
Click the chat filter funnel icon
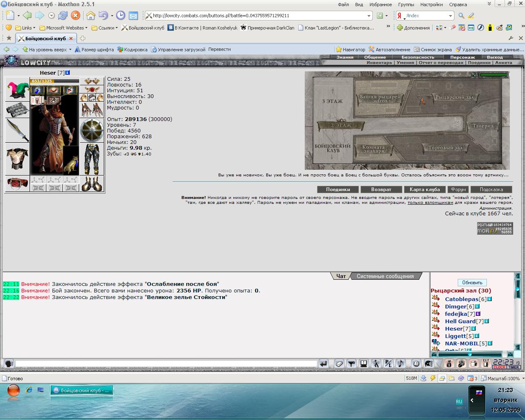(x=352, y=363)
